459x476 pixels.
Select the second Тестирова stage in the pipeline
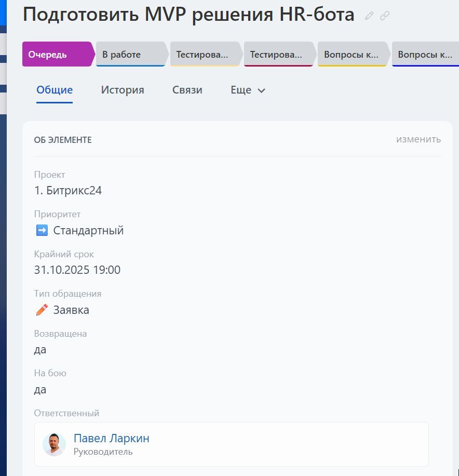click(x=278, y=54)
